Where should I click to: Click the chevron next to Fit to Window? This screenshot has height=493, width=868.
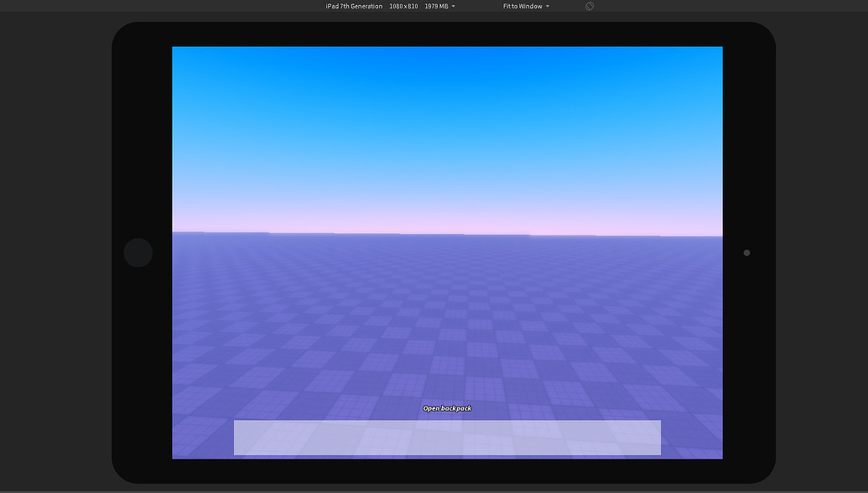point(547,6)
